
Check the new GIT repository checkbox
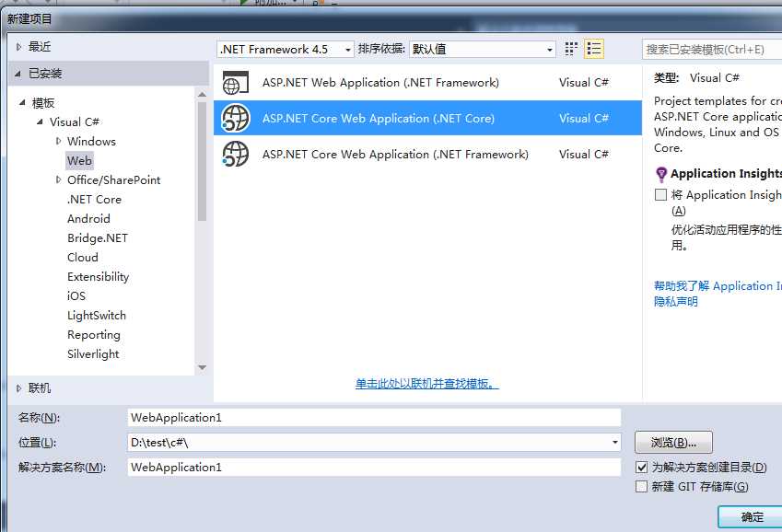tap(642, 486)
